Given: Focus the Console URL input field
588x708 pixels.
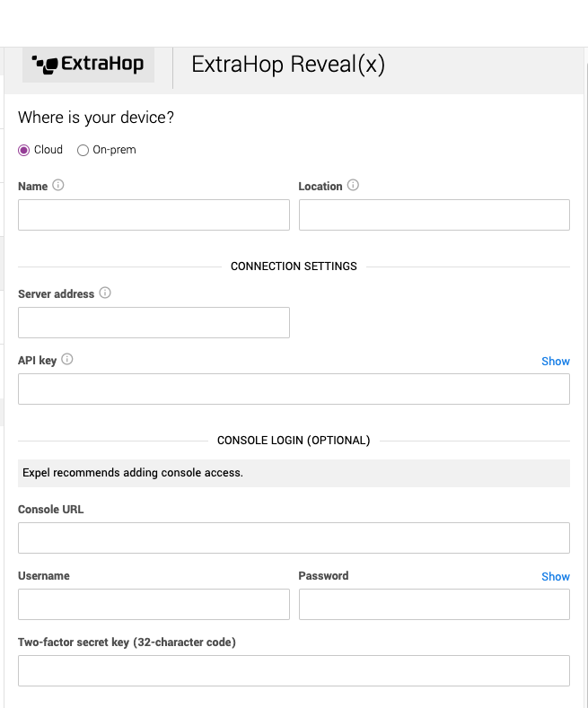Looking at the screenshot, I should (294, 538).
